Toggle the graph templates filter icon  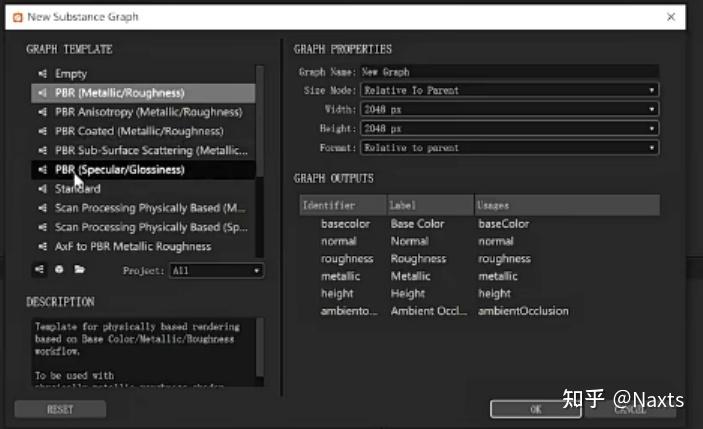point(39,269)
